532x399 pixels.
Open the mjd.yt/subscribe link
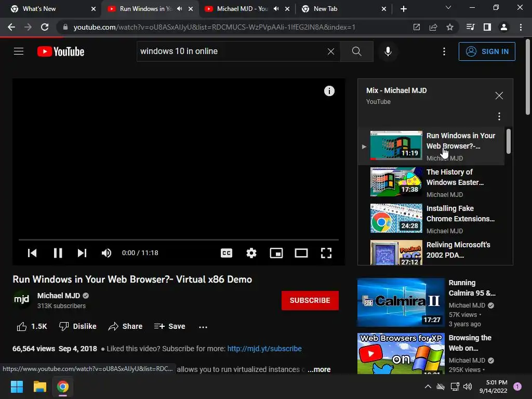264,349
